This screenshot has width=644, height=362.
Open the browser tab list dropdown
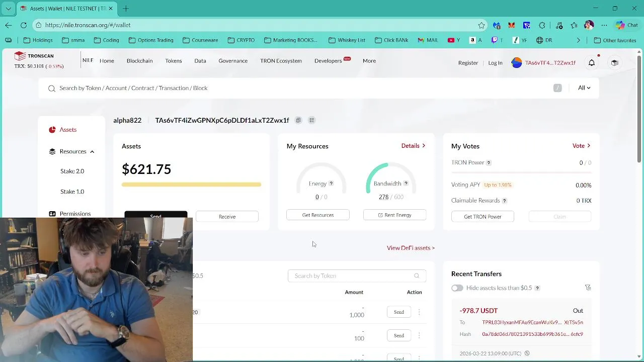(x=8, y=9)
